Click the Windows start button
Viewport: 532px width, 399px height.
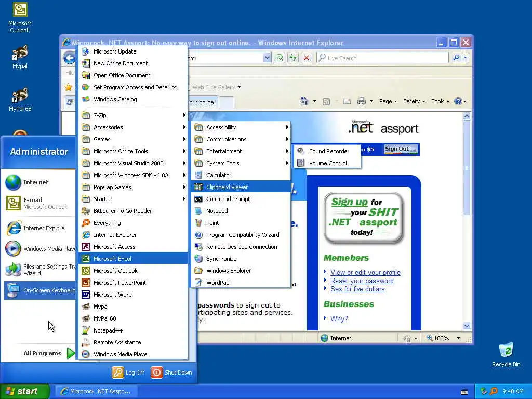24,391
